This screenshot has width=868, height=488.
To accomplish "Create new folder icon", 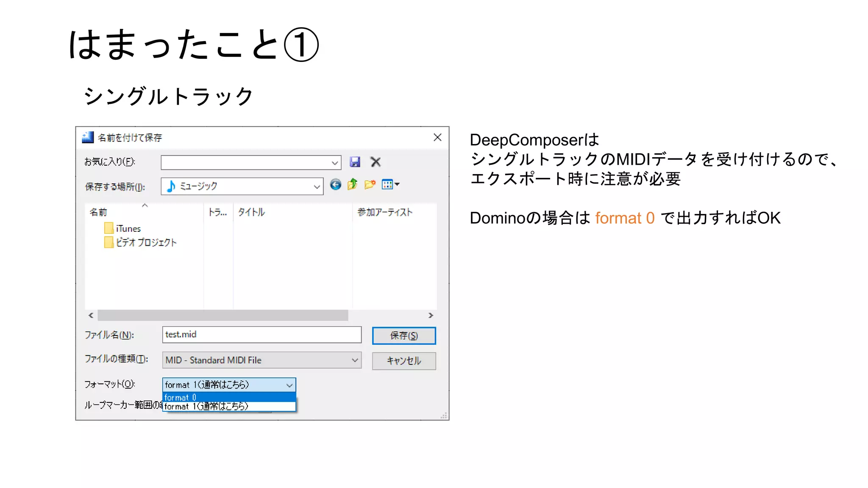I will 370,185.
